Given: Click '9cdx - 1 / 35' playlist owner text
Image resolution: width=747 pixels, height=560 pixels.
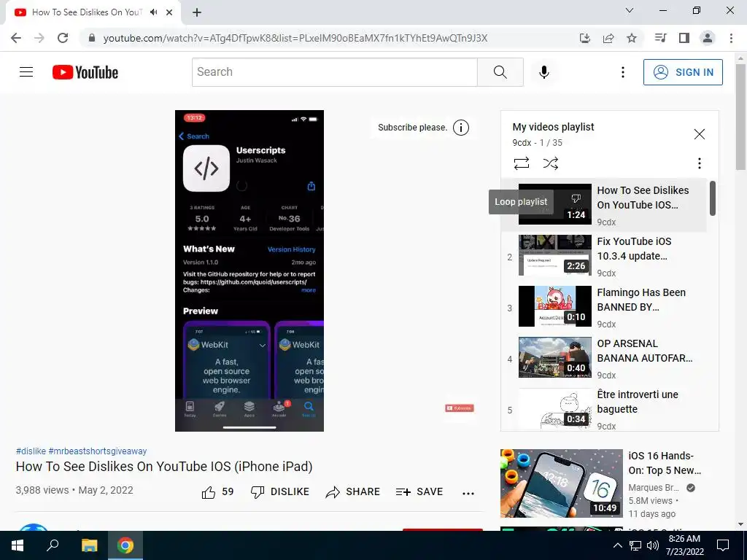Looking at the screenshot, I should pos(538,143).
